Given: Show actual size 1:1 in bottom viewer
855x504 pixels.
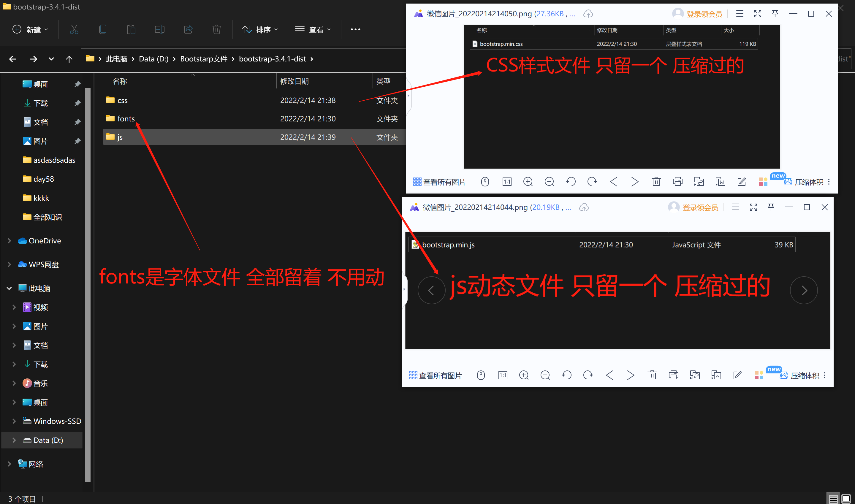Looking at the screenshot, I should [502, 375].
